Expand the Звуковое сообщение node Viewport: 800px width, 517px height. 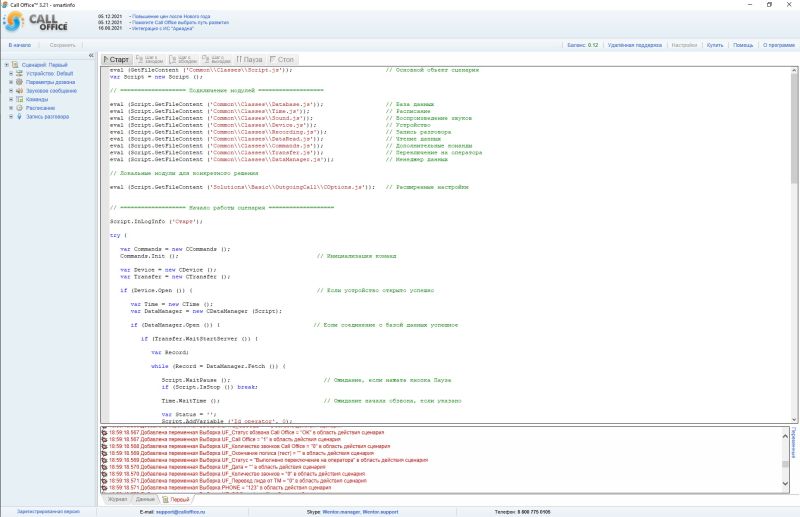pyautogui.click(x=11, y=91)
